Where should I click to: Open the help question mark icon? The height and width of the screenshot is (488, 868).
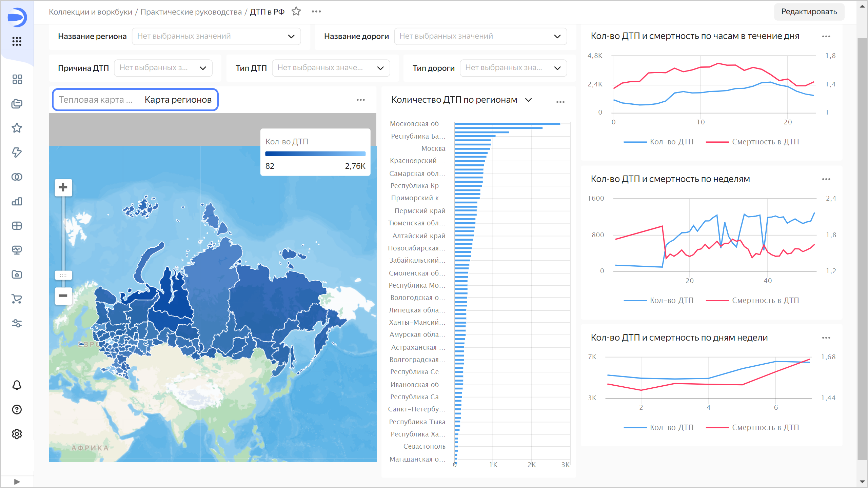17,409
